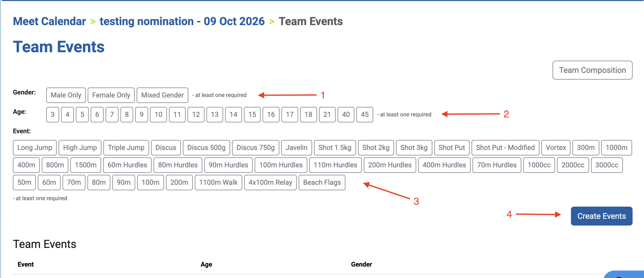
Task: Toggle age 21 button
Action: point(327,115)
